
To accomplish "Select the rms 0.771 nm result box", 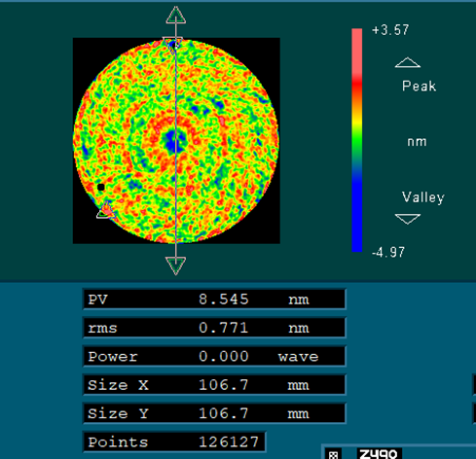I will pos(214,328).
